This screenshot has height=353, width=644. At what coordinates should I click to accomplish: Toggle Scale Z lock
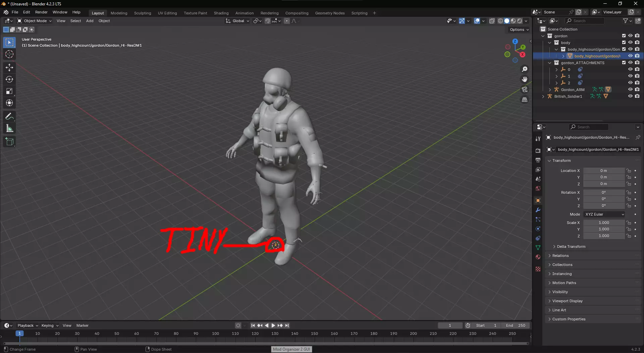629,236
